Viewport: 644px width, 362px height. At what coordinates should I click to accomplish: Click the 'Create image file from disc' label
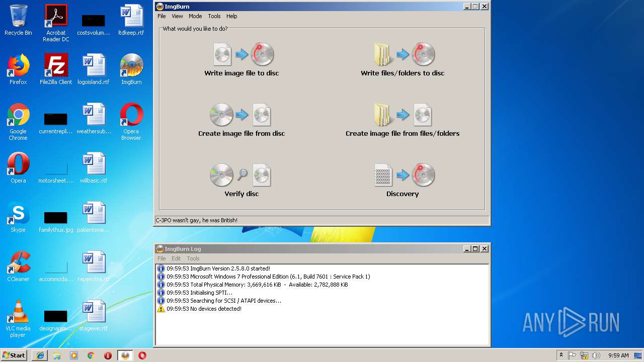pyautogui.click(x=242, y=133)
